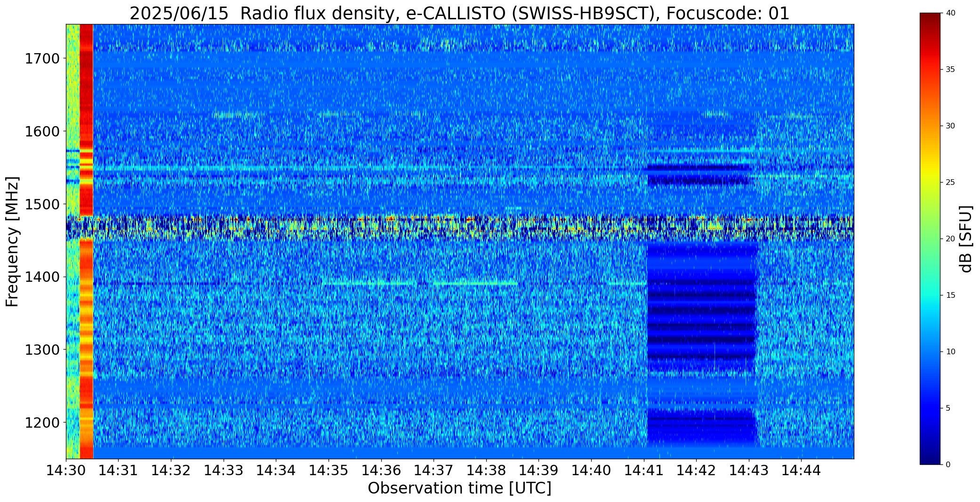Click the colorbar tick label 0
This screenshot has width=980, height=502.
pyautogui.click(x=948, y=465)
